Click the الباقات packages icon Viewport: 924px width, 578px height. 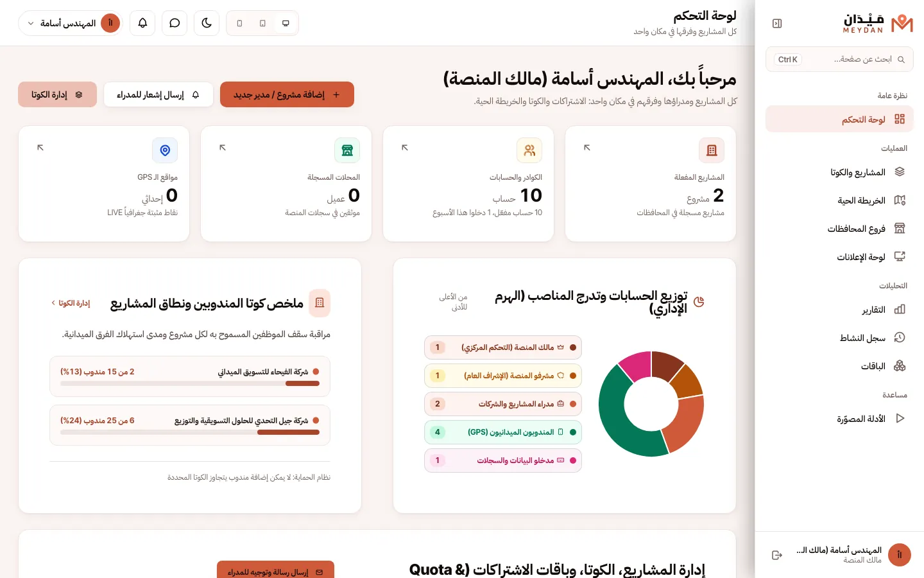(900, 366)
